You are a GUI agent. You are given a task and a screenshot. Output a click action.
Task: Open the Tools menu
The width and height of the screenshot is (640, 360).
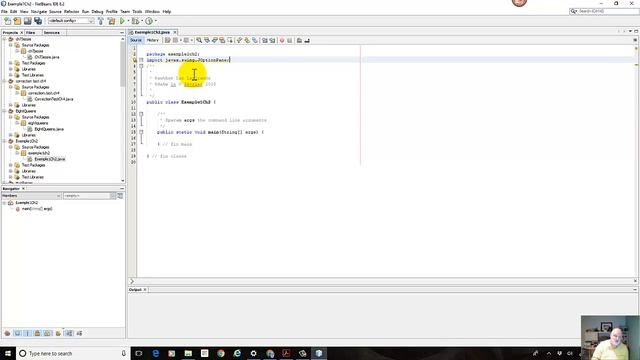pyautogui.click(x=137, y=11)
